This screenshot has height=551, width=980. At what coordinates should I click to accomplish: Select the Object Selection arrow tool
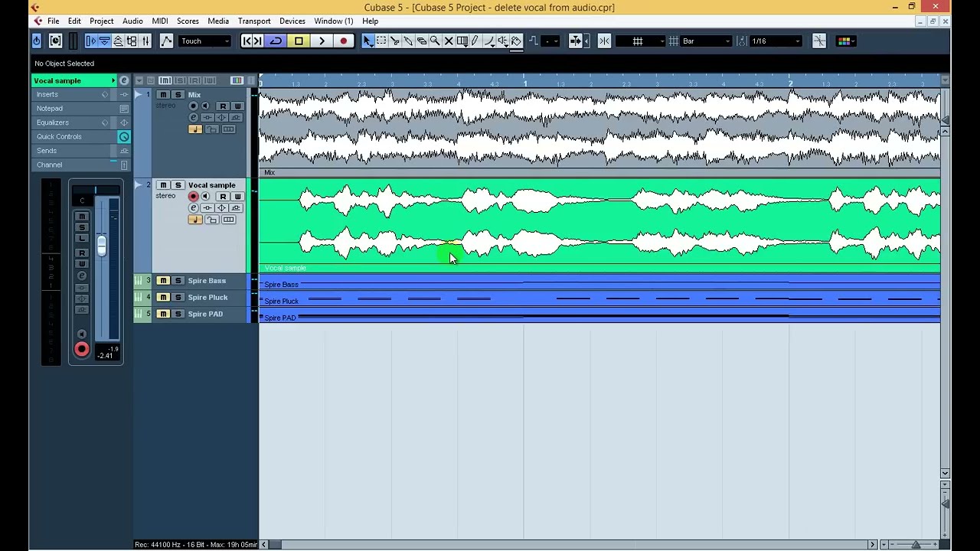(x=367, y=41)
